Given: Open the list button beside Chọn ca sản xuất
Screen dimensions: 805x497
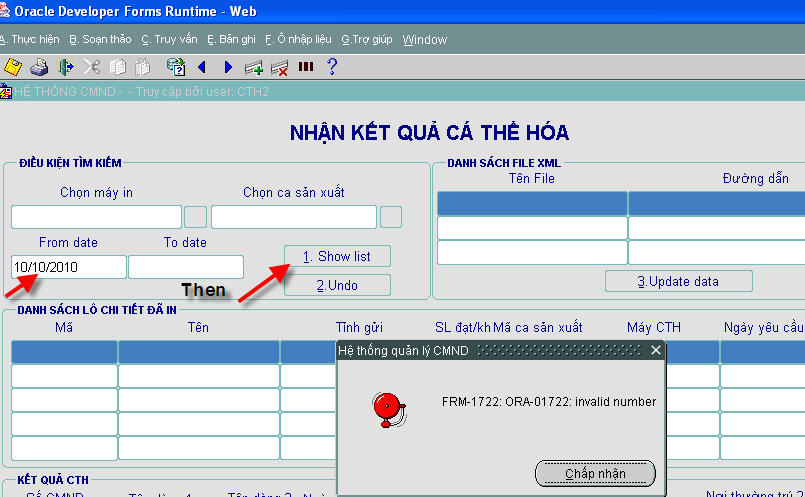Looking at the screenshot, I should 391,217.
